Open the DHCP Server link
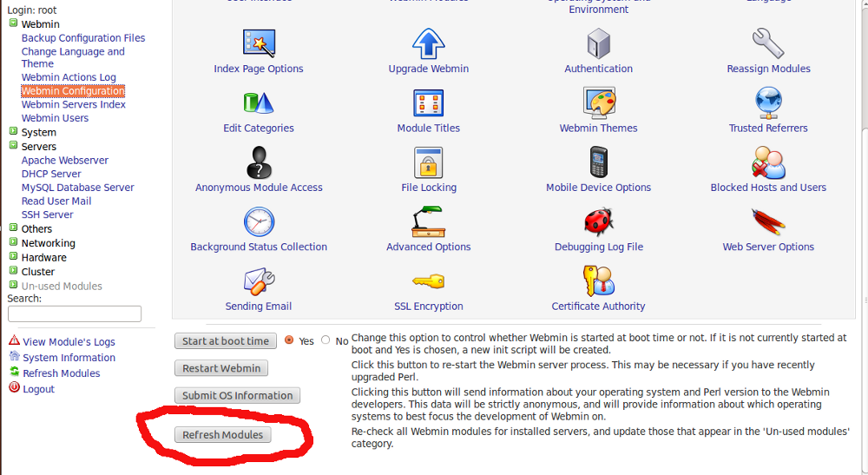868x475 pixels. tap(51, 174)
